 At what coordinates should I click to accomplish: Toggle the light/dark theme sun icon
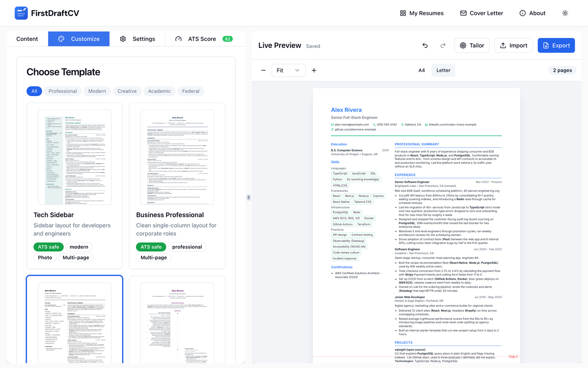565,13
